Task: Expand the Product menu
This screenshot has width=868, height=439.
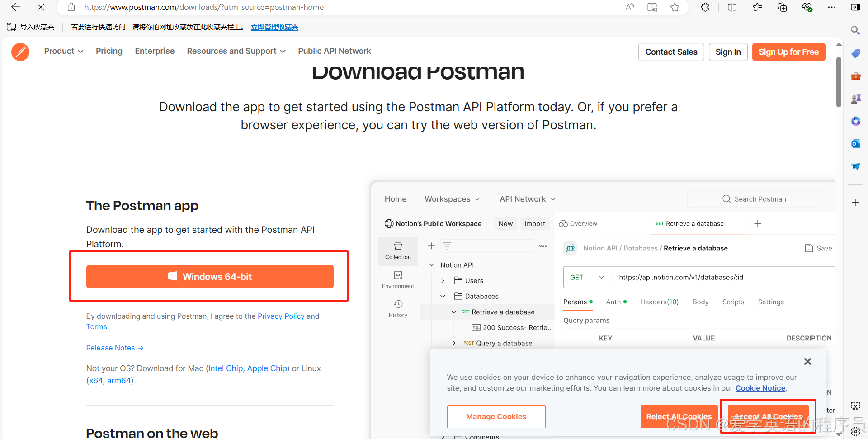Action: click(x=64, y=51)
